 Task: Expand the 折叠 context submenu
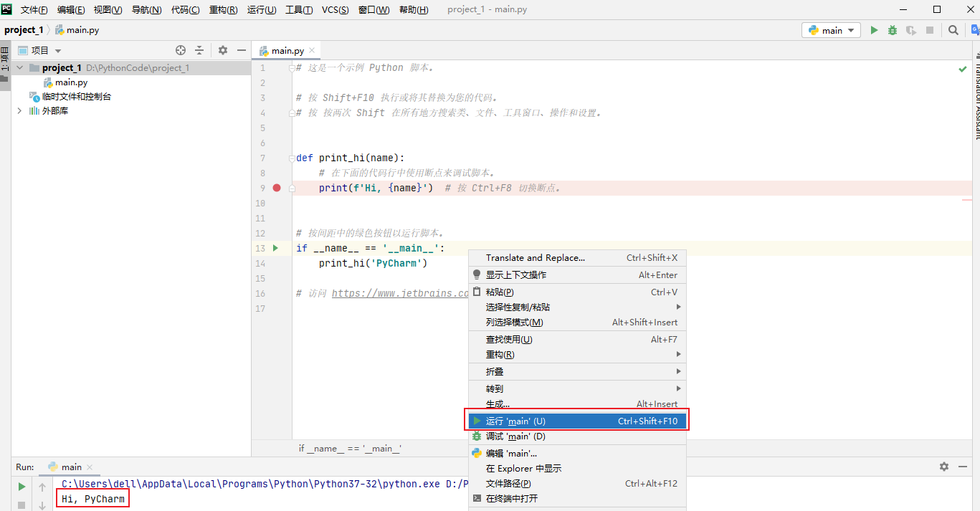577,371
